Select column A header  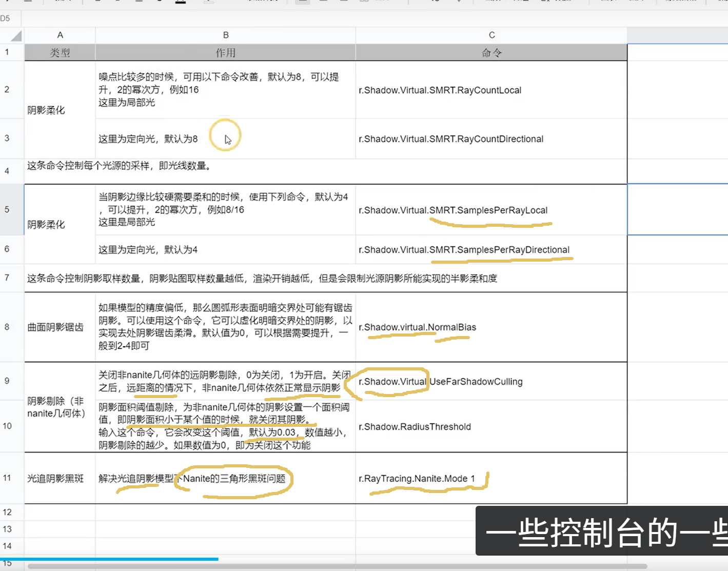click(60, 35)
